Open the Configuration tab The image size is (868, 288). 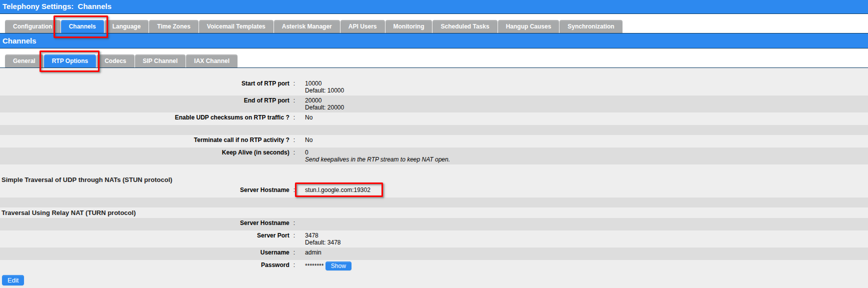pyautogui.click(x=32, y=26)
